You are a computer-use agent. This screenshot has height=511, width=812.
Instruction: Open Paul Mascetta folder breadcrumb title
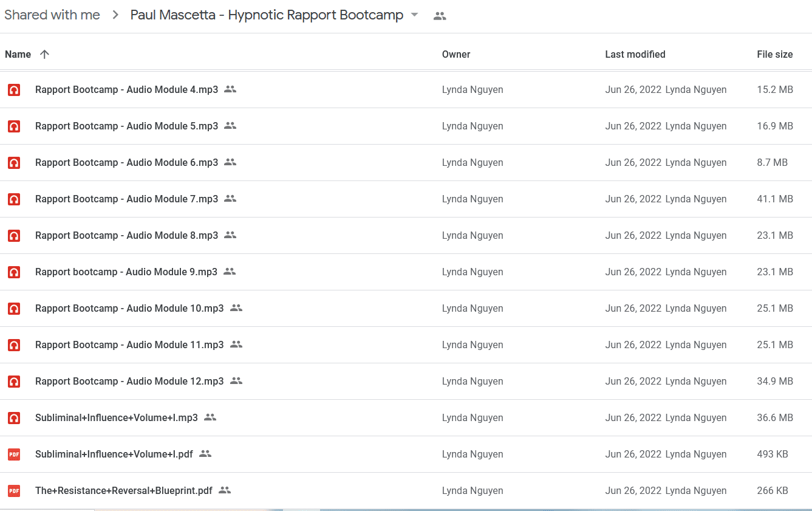tap(267, 15)
